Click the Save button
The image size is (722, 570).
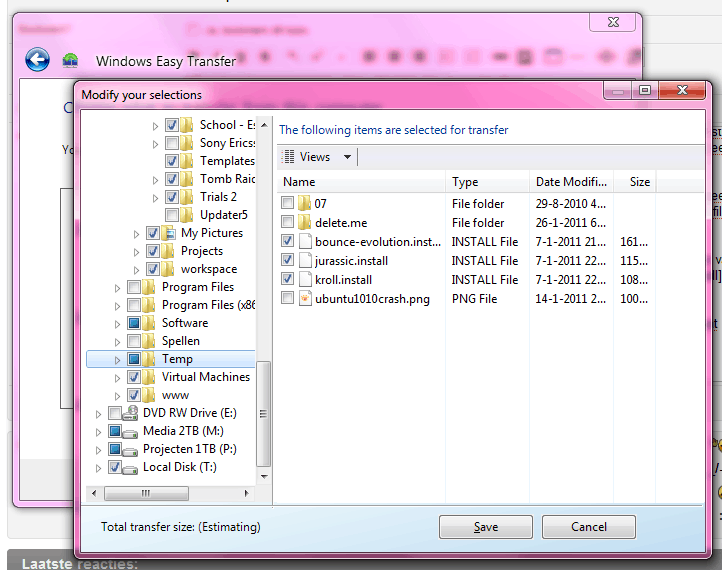click(486, 527)
